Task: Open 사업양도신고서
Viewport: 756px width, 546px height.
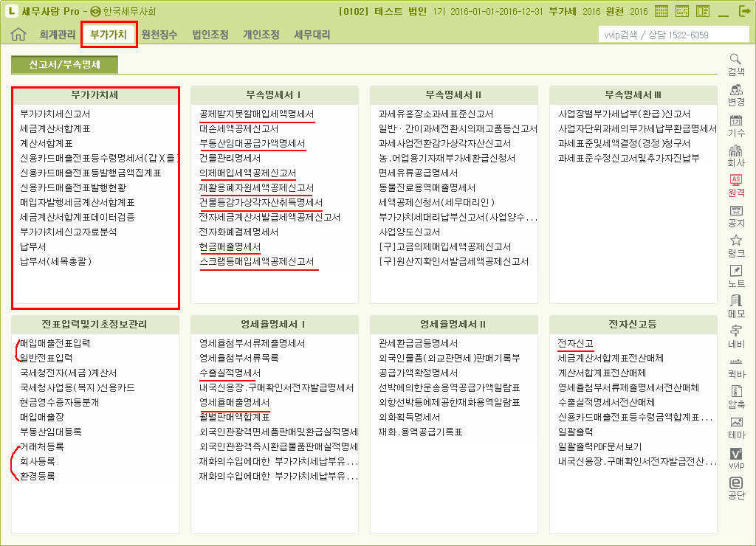Action: (x=409, y=232)
